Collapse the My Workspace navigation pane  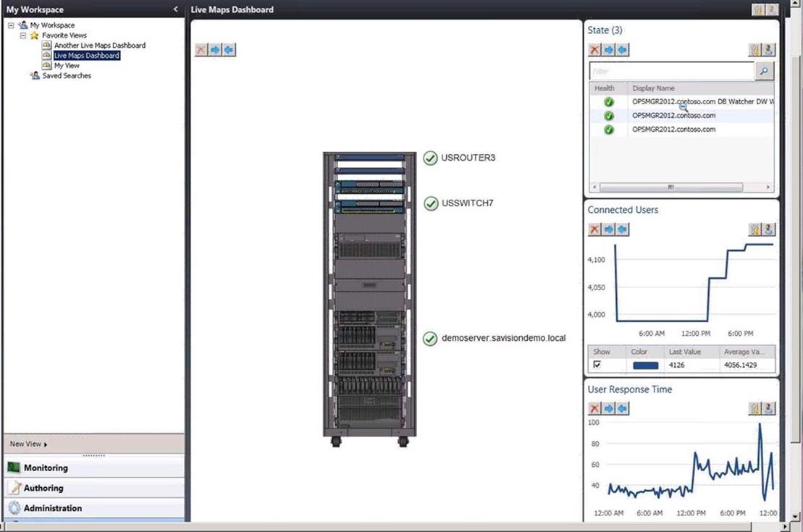(176, 9)
